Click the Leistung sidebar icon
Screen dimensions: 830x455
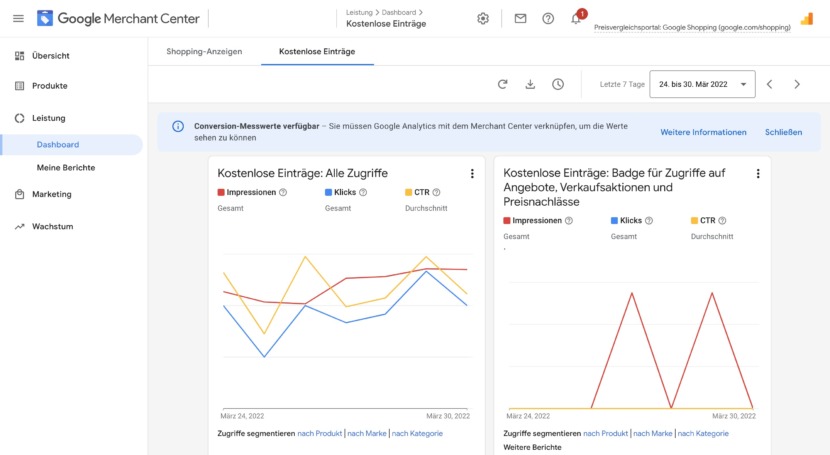pos(20,118)
